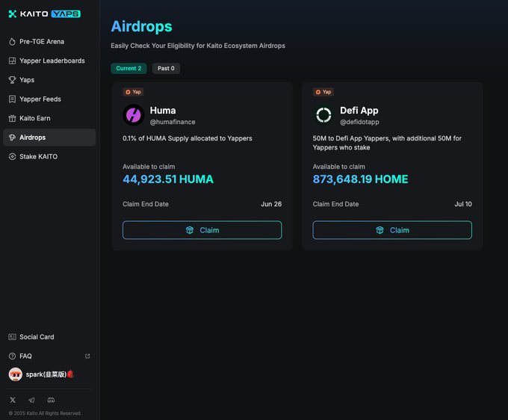Claim the 44,923.51 HUMA airdrop
The height and width of the screenshot is (420, 508).
[202, 230]
